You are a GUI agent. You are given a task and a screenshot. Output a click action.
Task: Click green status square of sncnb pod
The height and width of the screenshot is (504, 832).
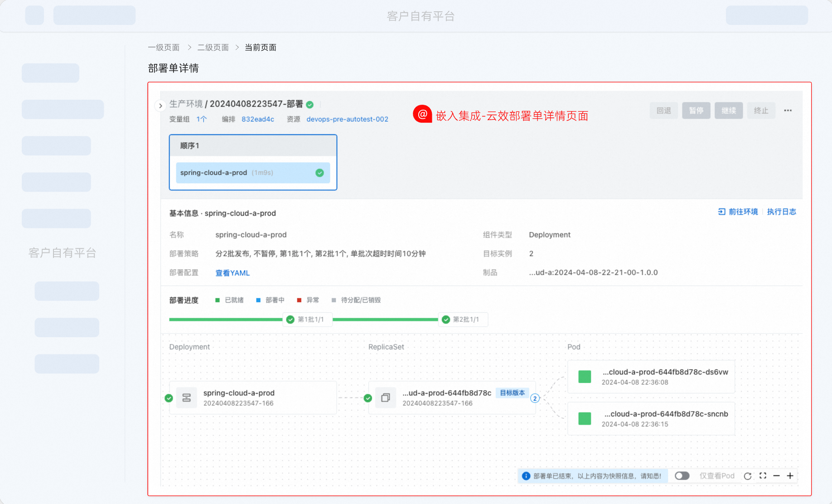pyautogui.click(x=585, y=418)
